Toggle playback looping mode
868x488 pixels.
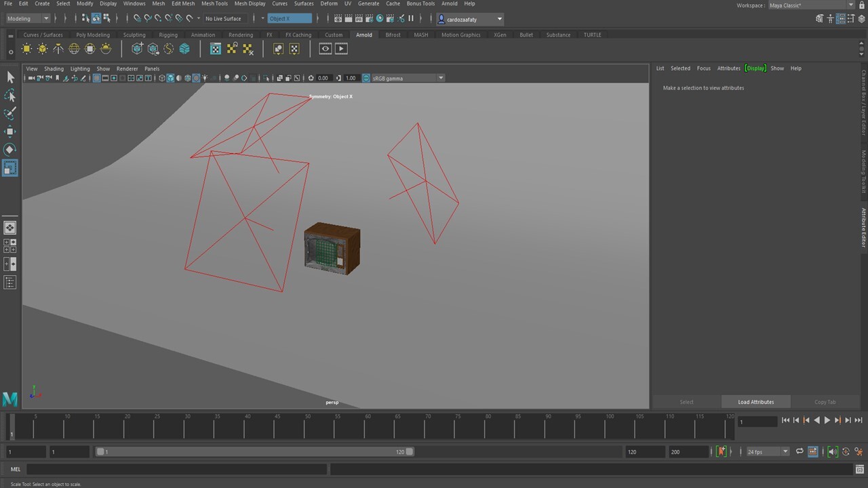[x=800, y=451]
